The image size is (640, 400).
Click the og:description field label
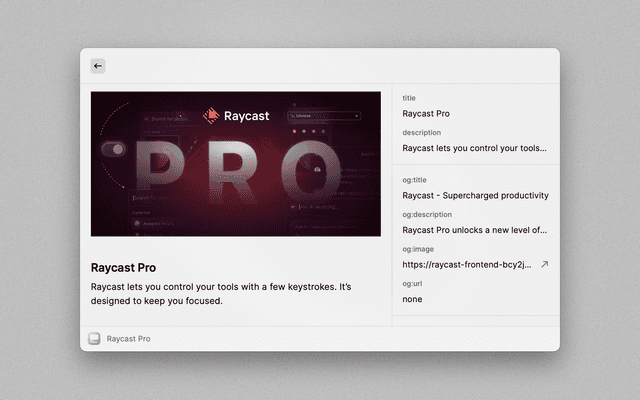[427, 214]
